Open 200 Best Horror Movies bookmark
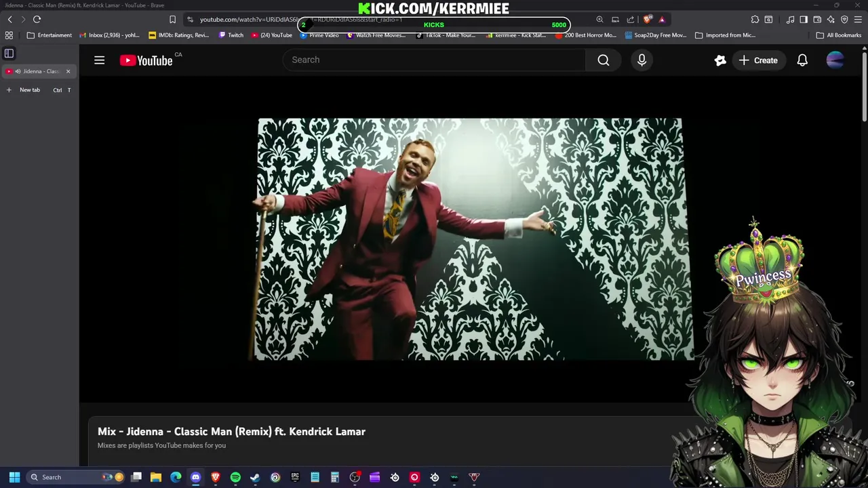 586,35
